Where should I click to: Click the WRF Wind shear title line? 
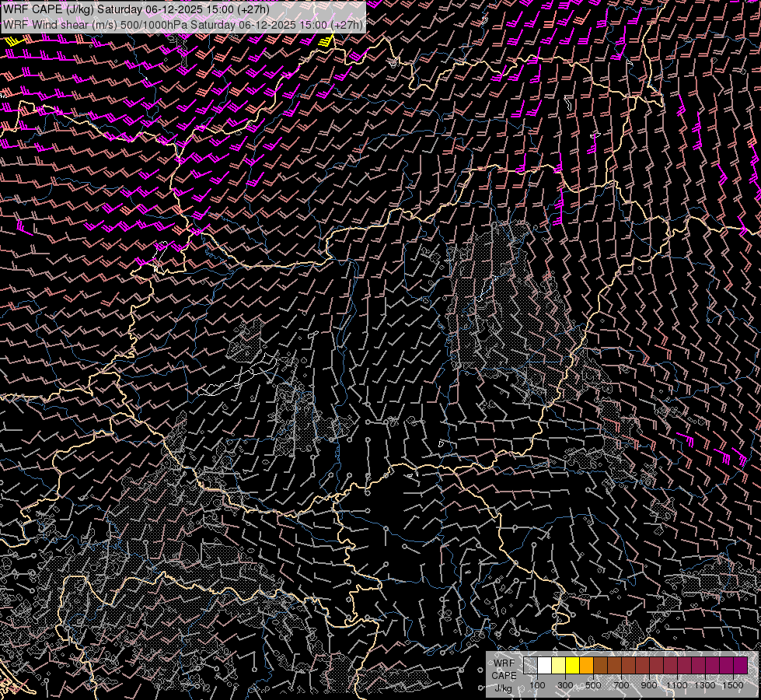pos(183,25)
